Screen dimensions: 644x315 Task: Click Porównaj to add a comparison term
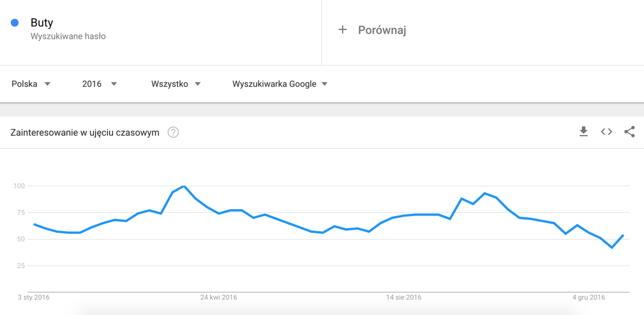pos(382,30)
